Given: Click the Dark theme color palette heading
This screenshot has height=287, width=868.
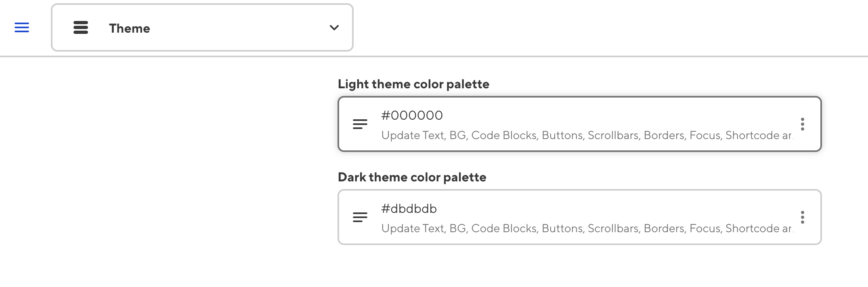Looking at the screenshot, I should click(412, 177).
